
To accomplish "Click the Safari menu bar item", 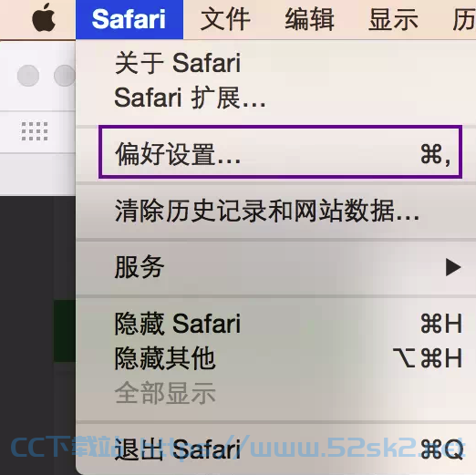I will [x=129, y=19].
